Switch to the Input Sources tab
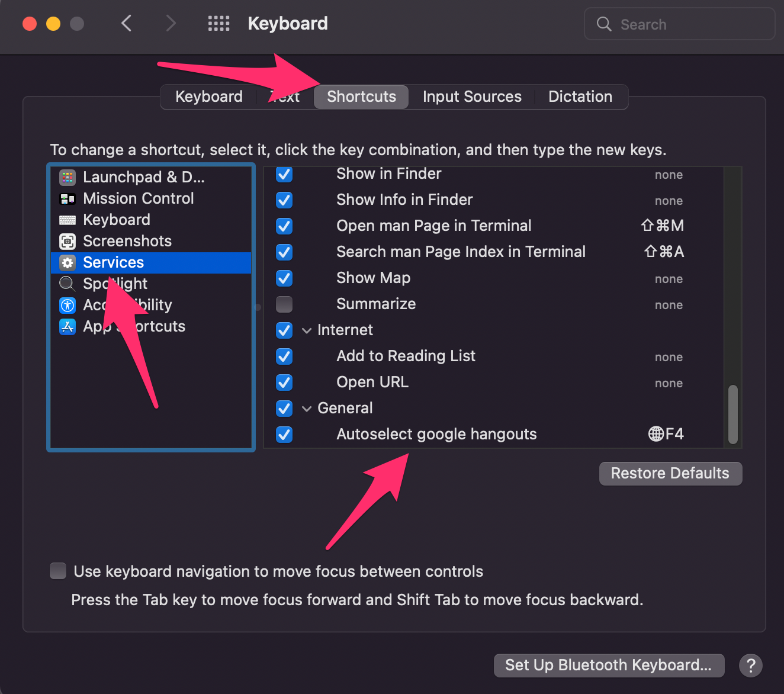 (472, 97)
